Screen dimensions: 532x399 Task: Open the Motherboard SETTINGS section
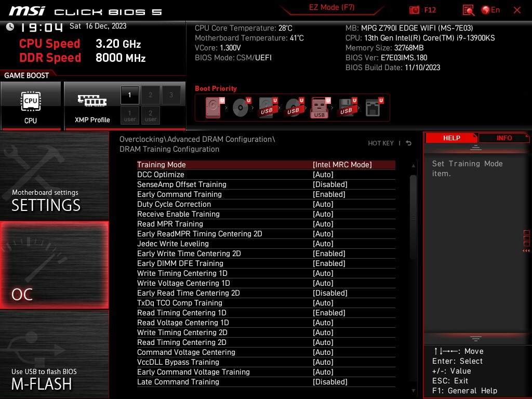[54, 176]
